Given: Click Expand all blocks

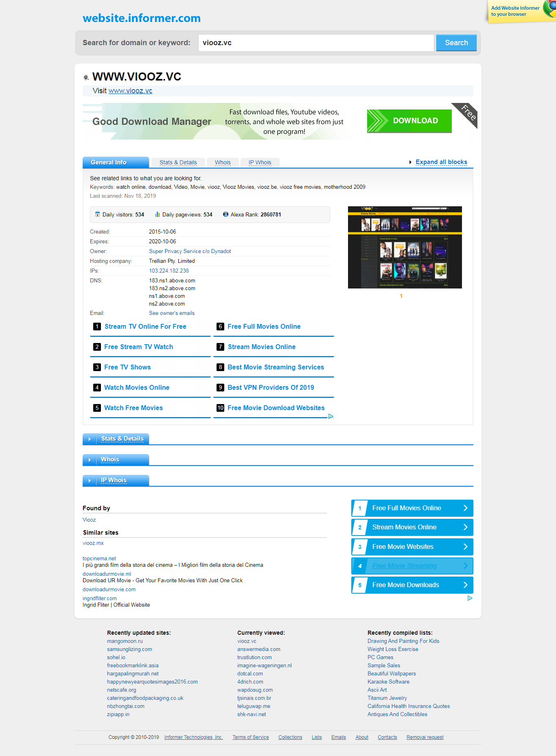Looking at the screenshot, I should point(441,162).
